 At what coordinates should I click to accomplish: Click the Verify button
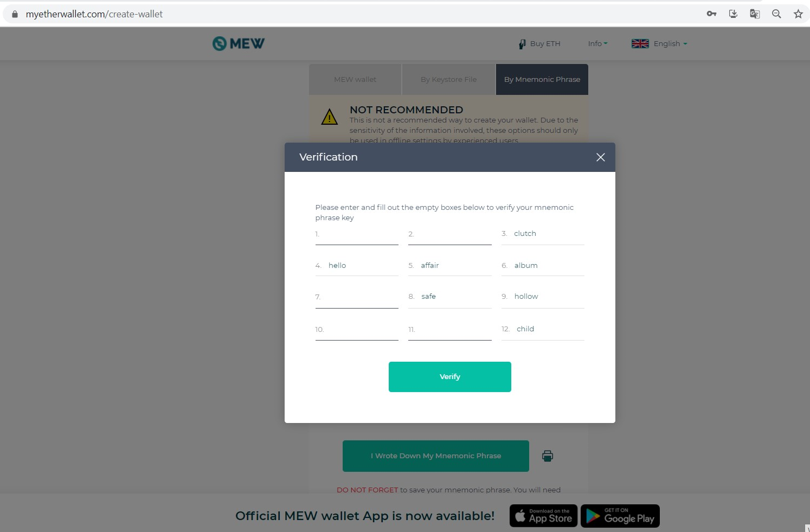pyautogui.click(x=449, y=377)
